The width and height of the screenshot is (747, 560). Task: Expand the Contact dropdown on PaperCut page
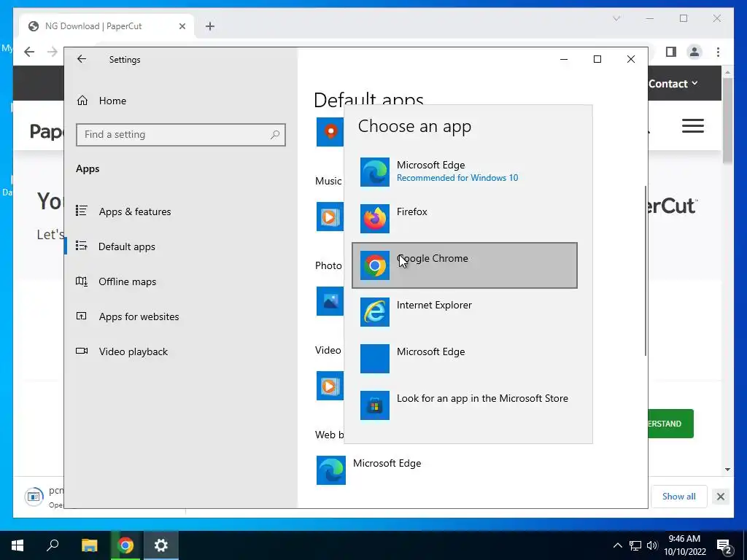(x=673, y=84)
